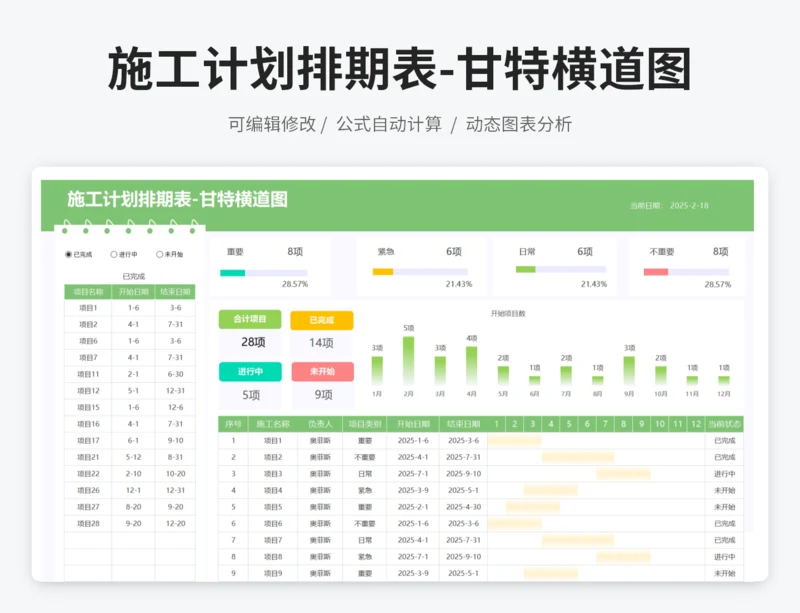The height and width of the screenshot is (613, 800).
Task: Click the 进行中 status cell in row 8
Action: coord(724,557)
